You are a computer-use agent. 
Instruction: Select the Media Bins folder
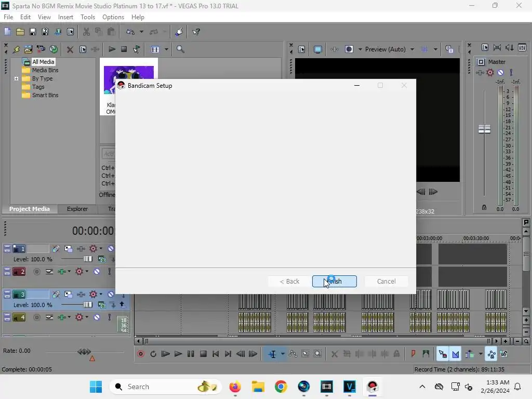[45, 70]
